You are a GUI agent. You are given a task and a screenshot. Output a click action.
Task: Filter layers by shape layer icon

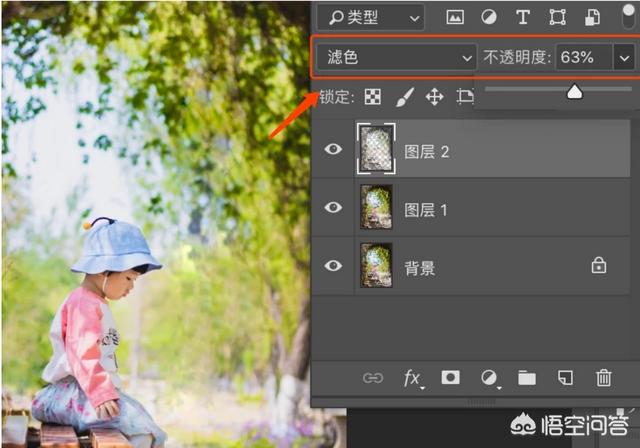(x=557, y=17)
